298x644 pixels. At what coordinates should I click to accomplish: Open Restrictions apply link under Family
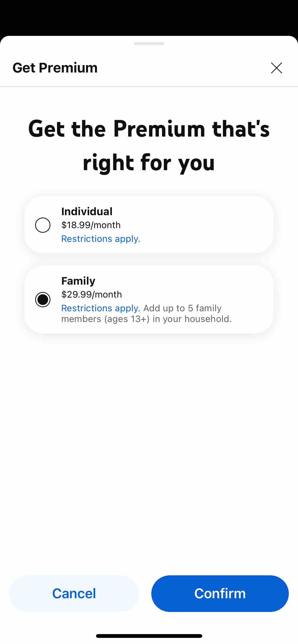[101, 308]
